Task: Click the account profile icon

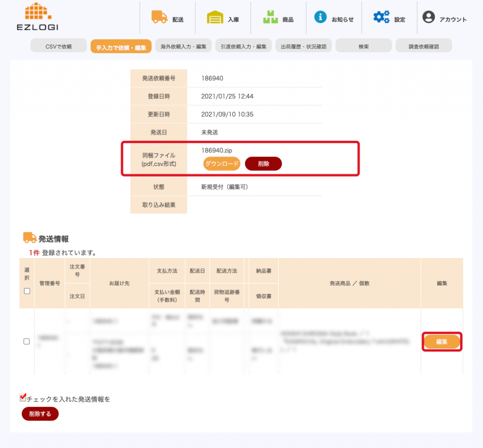Action: click(428, 17)
